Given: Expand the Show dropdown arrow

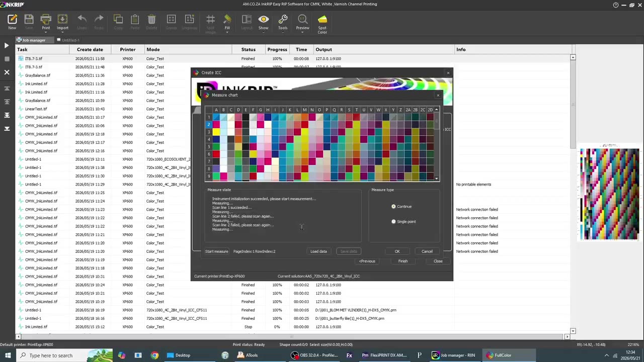Looking at the screenshot, I should pos(263,33).
